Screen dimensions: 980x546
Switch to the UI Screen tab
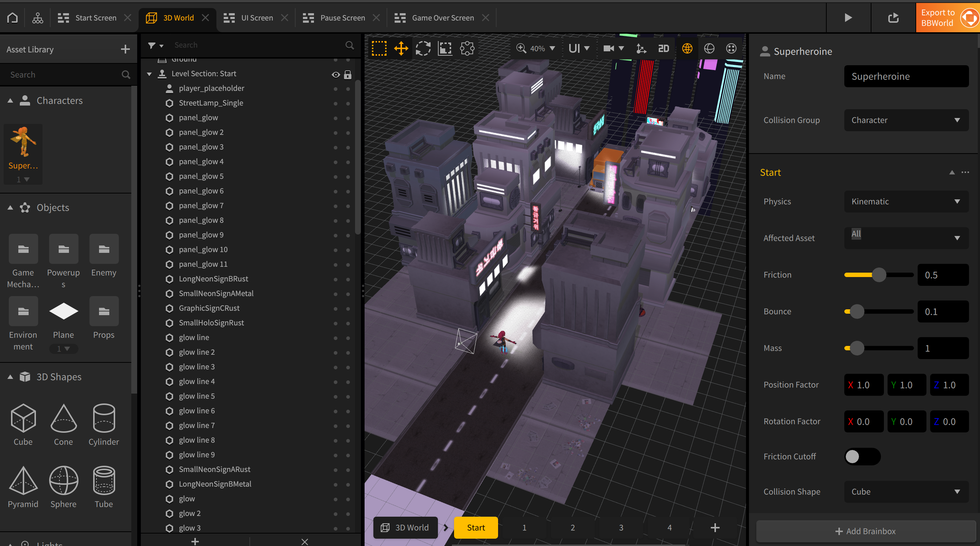[256, 18]
